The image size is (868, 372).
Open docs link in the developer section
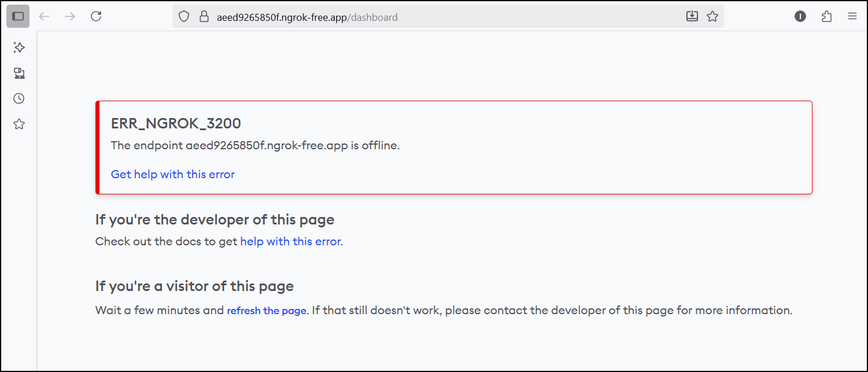(x=290, y=241)
